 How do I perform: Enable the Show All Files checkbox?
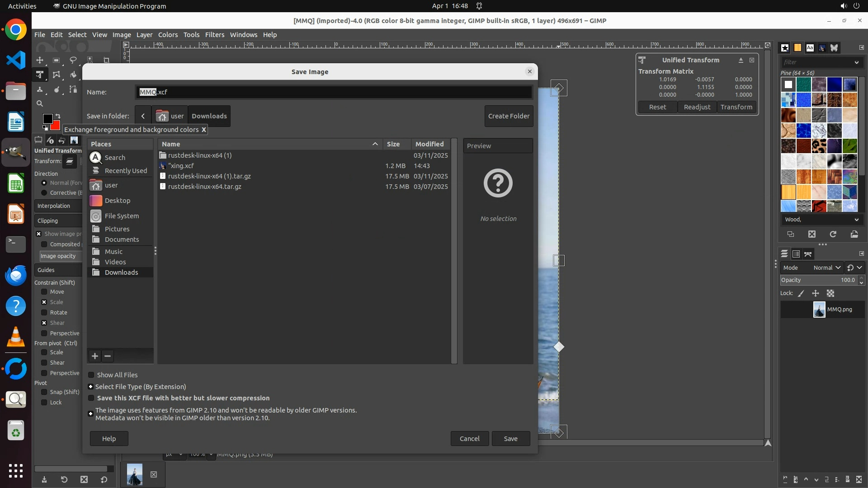(x=91, y=375)
